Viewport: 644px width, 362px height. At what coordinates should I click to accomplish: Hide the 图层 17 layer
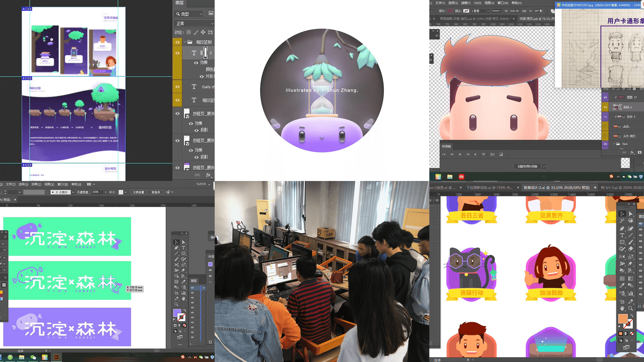[605, 97]
